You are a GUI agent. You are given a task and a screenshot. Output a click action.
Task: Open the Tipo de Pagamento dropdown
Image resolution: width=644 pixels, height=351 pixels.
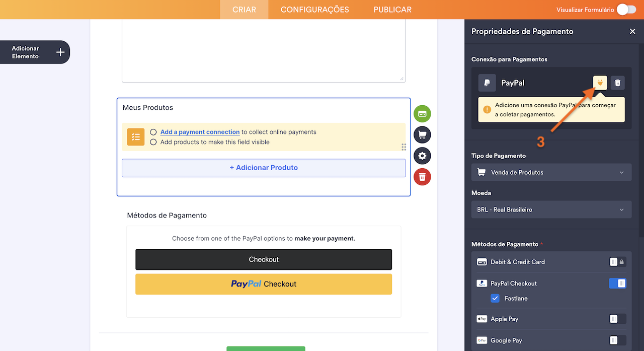[x=551, y=172]
